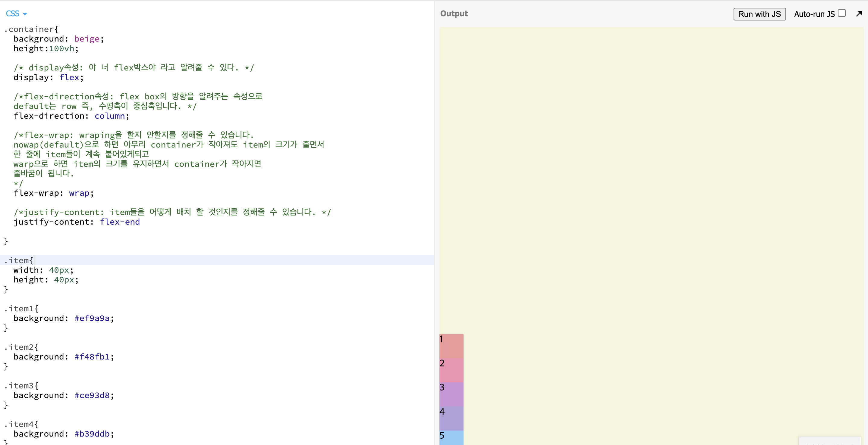Click output box number 4
The width and height of the screenshot is (868, 445).
451,419
